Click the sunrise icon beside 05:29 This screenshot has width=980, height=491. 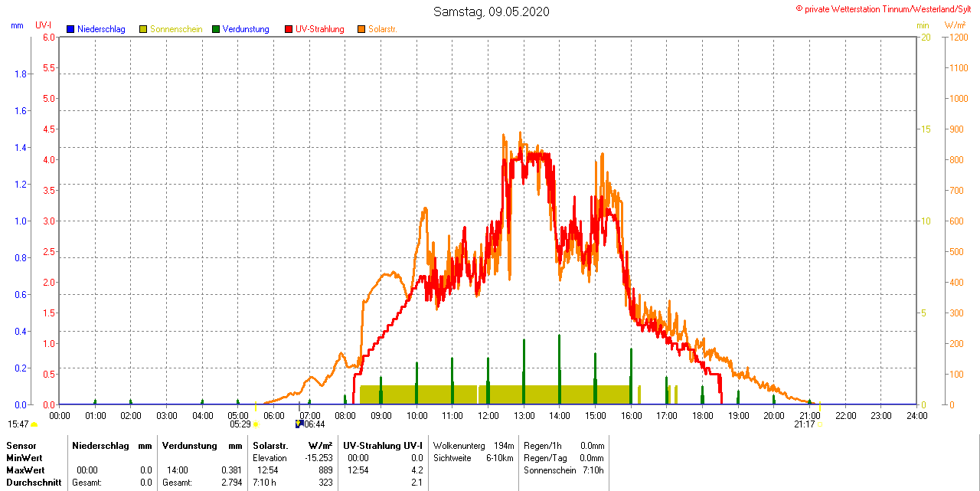[x=256, y=424]
